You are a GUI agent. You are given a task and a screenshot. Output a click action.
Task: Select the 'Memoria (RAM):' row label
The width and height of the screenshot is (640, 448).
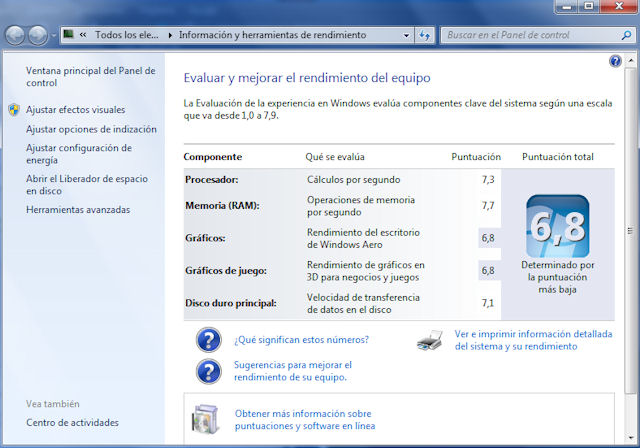pos(222,206)
